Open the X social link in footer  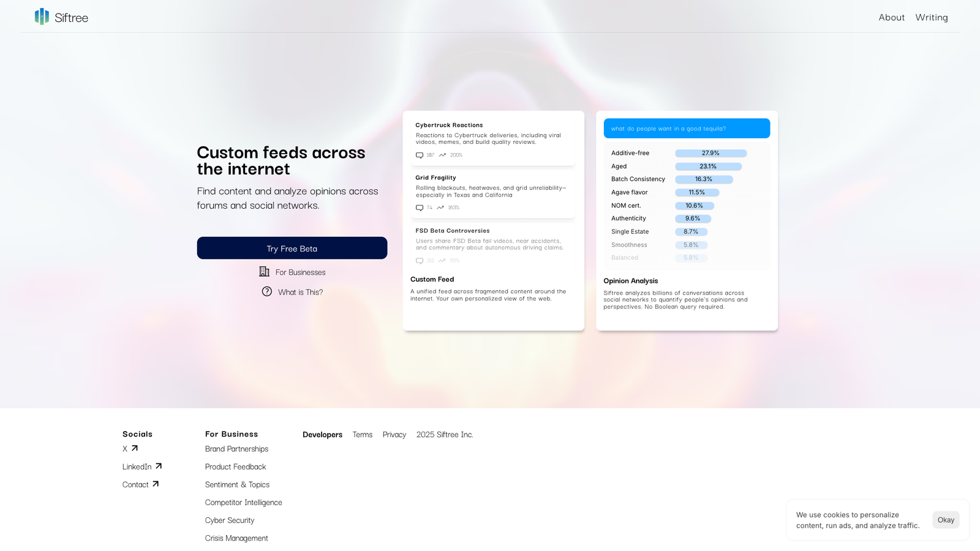[x=125, y=449]
